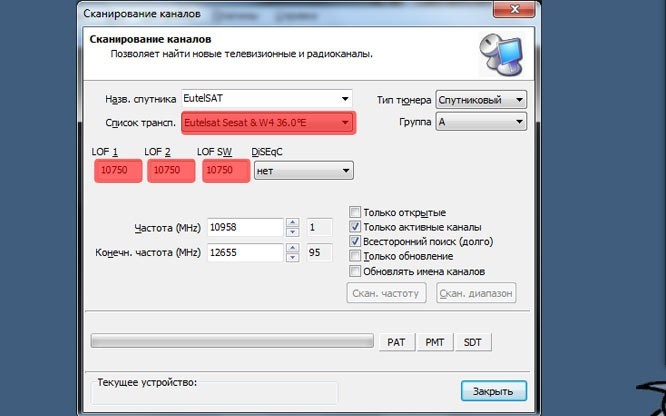
Task: Disable Всесторонний поиск (долго) option
Action: point(355,242)
